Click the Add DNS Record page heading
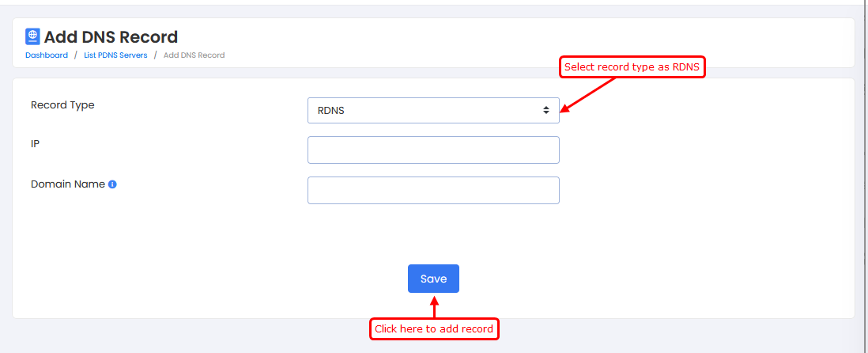This screenshot has height=353, width=868. point(111,36)
